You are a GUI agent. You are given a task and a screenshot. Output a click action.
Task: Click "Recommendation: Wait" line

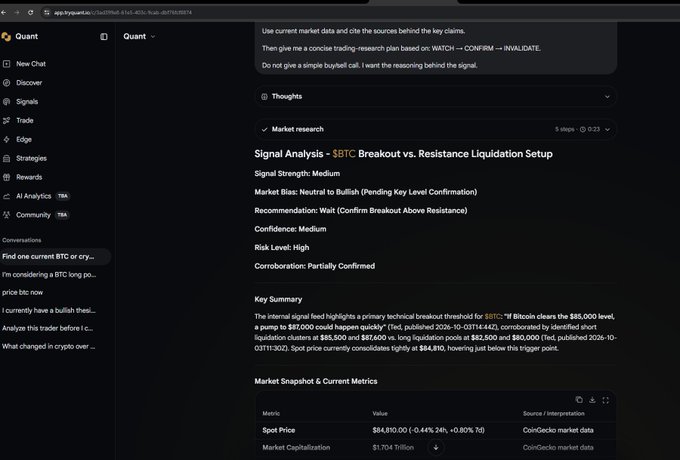tap(361, 211)
